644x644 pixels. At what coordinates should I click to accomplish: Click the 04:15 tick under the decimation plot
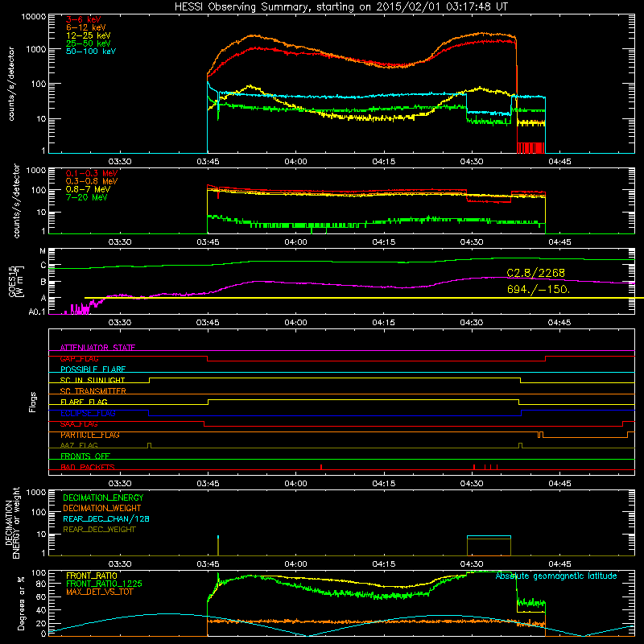[x=384, y=564]
